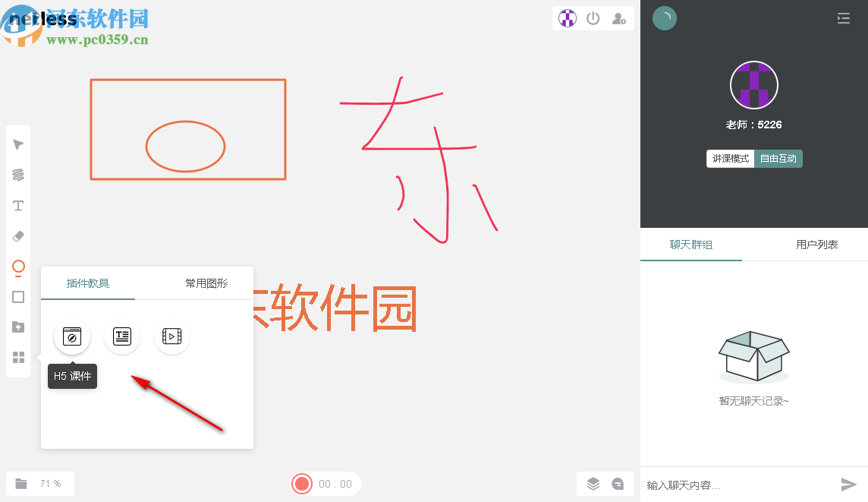Select the rectangle drawing tool

coord(18,297)
